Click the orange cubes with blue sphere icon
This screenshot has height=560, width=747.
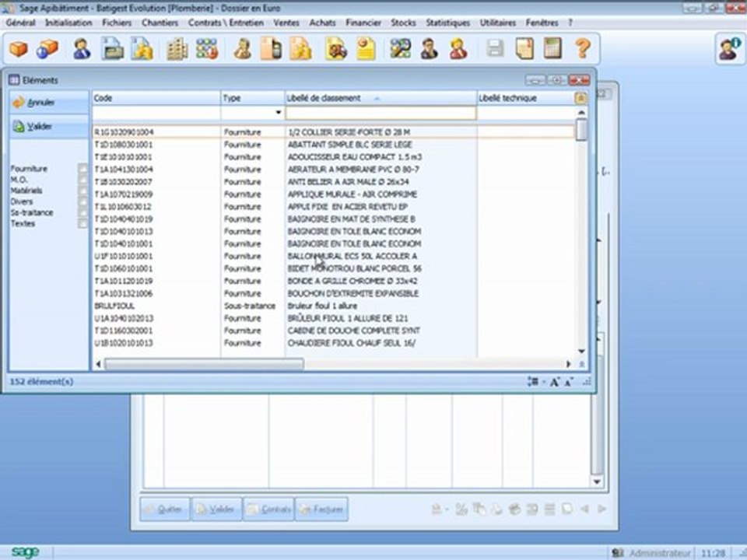click(47, 48)
